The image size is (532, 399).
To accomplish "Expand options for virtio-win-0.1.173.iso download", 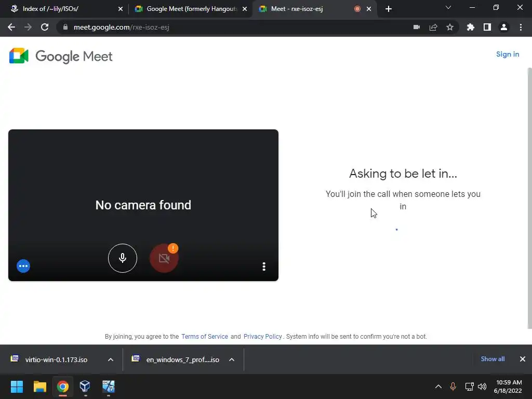I will click(x=111, y=360).
